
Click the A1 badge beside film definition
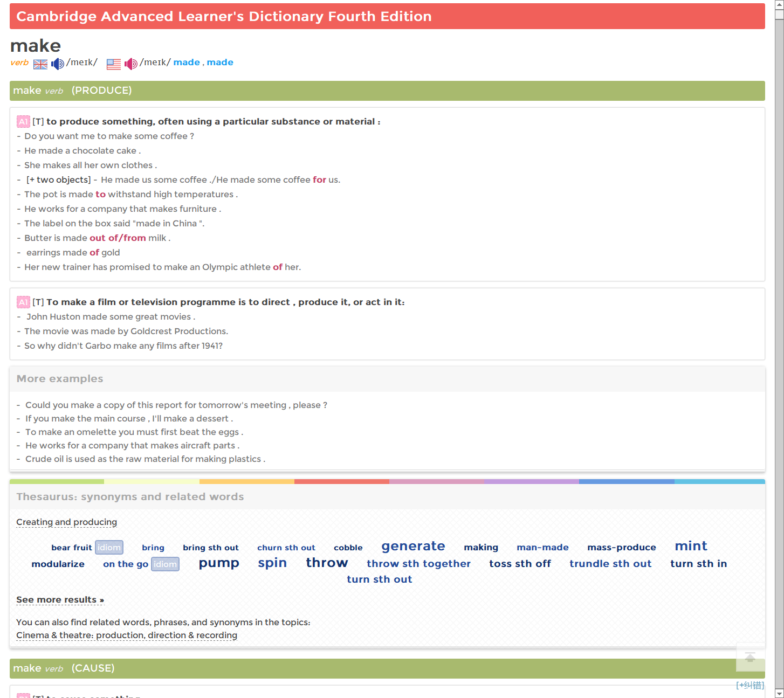[23, 302]
